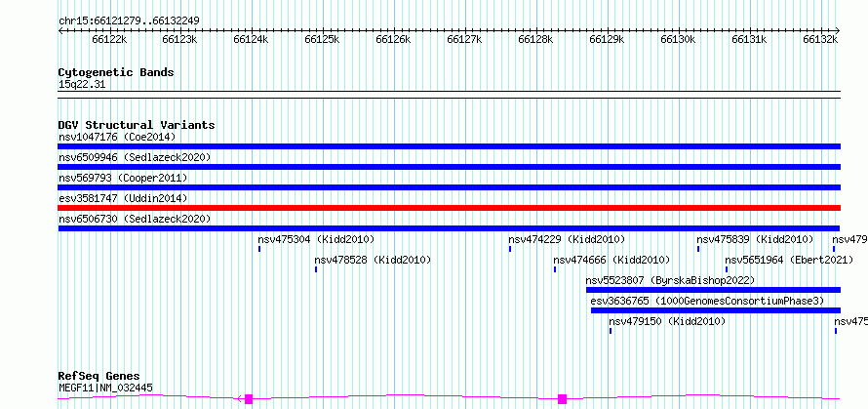Click the 66123k ruler label
Image resolution: width=868 pixels, height=409 pixels.
[x=180, y=39]
